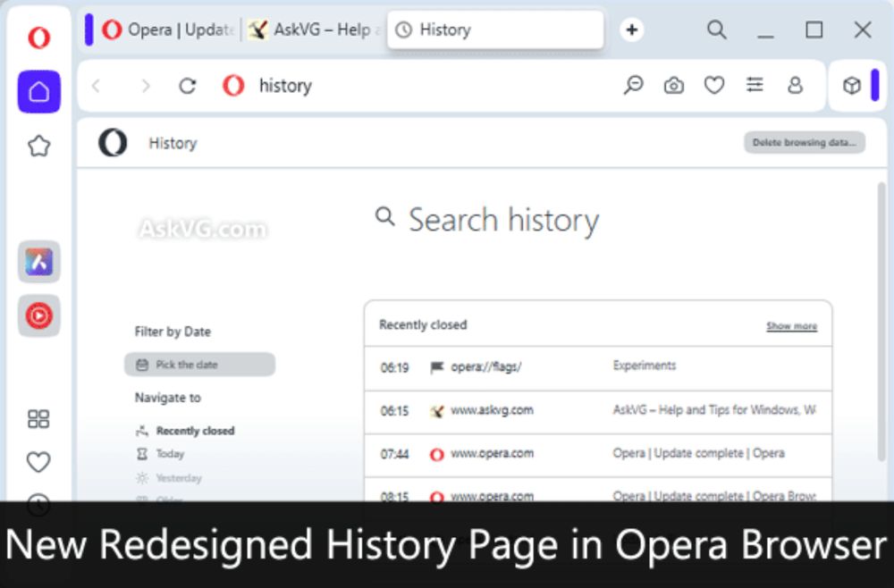Open the www.askvg.com history entry
Viewport: 894px width, 588px height.
point(598,411)
